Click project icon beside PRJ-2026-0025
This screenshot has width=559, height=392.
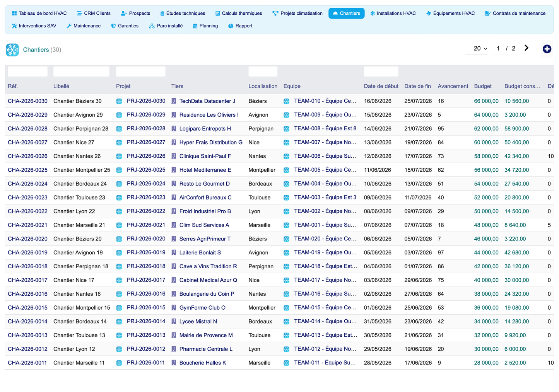(119, 170)
